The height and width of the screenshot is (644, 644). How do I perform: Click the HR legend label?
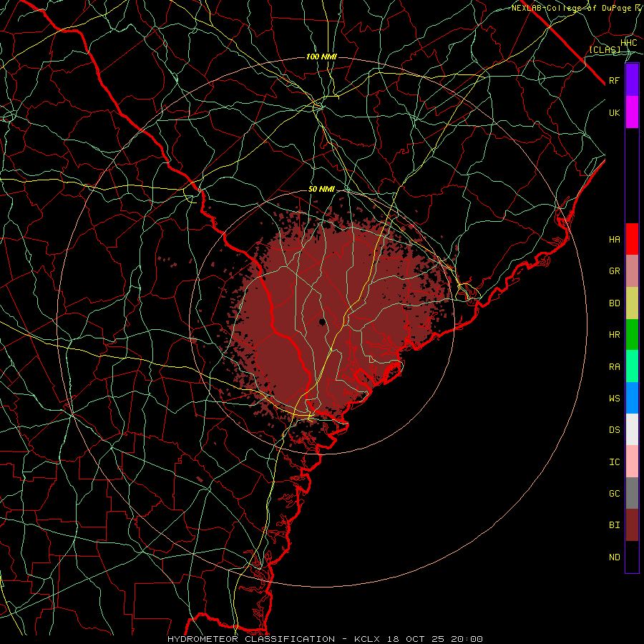[x=615, y=335]
